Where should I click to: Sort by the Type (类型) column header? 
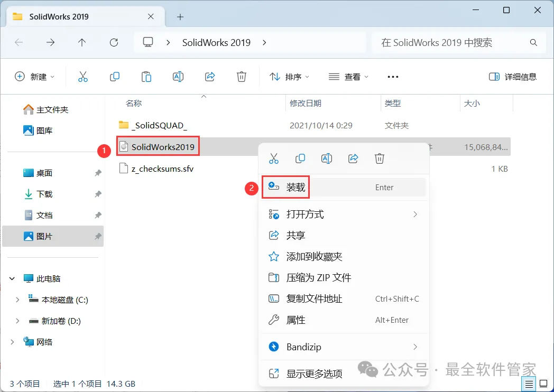pyautogui.click(x=393, y=103)
